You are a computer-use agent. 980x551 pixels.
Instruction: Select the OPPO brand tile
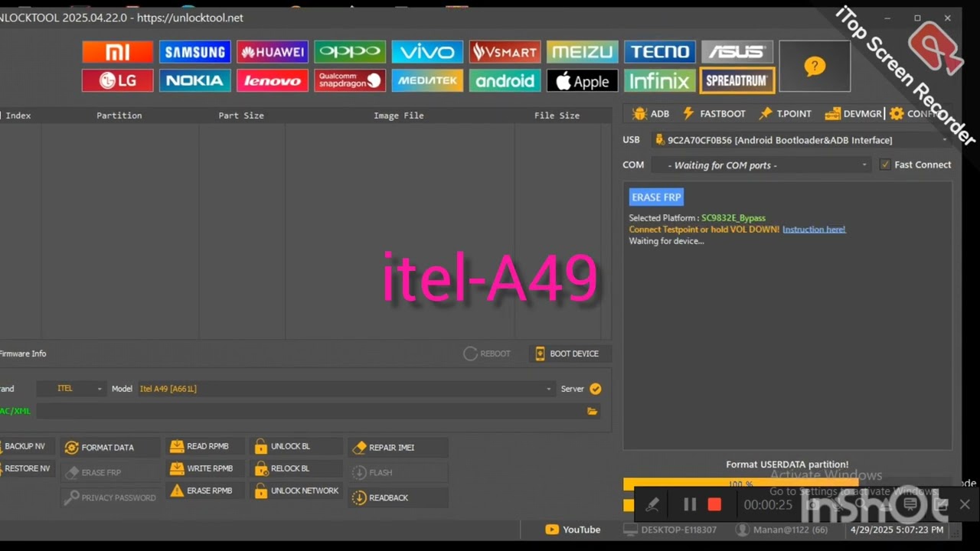(349, 52)
